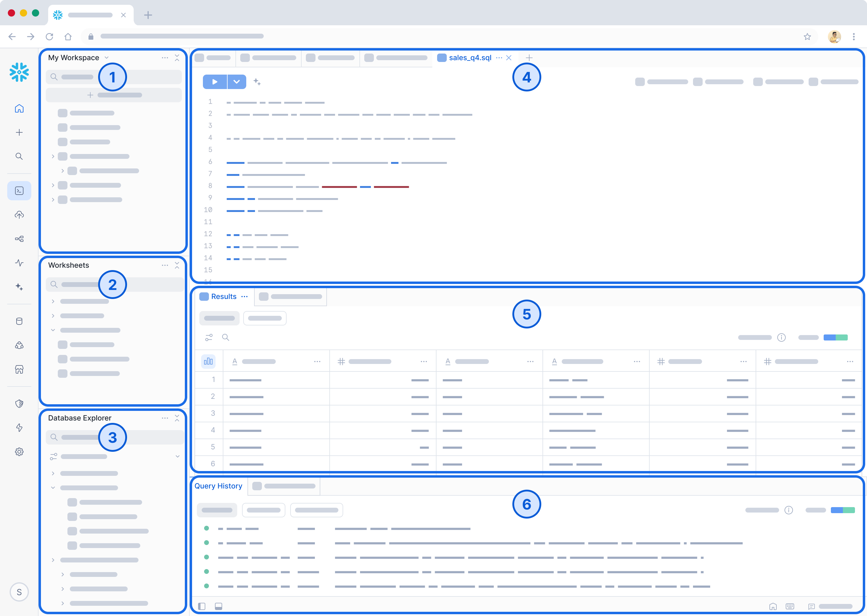Open Copilot with the sparkles icon beside Run

[257, 82]
